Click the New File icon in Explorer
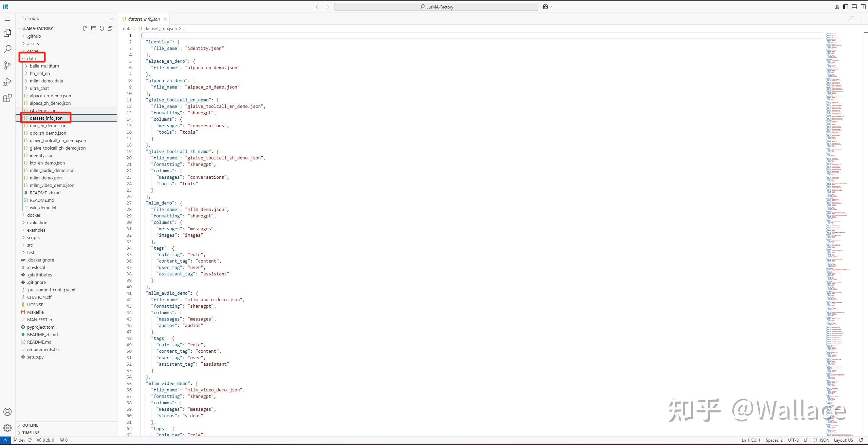Viewport: 868px width, 445px height. coord(86,28)
